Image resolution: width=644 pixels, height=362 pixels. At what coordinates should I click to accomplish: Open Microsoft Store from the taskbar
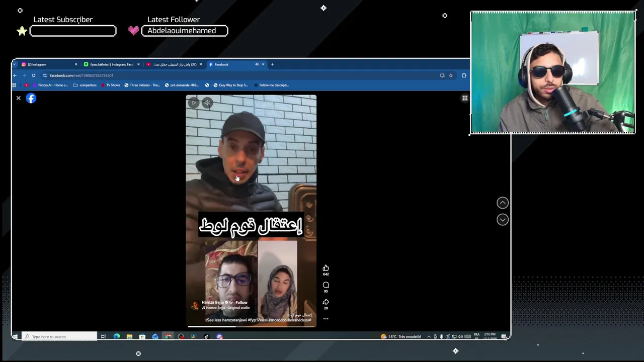[x=142, y=336]
